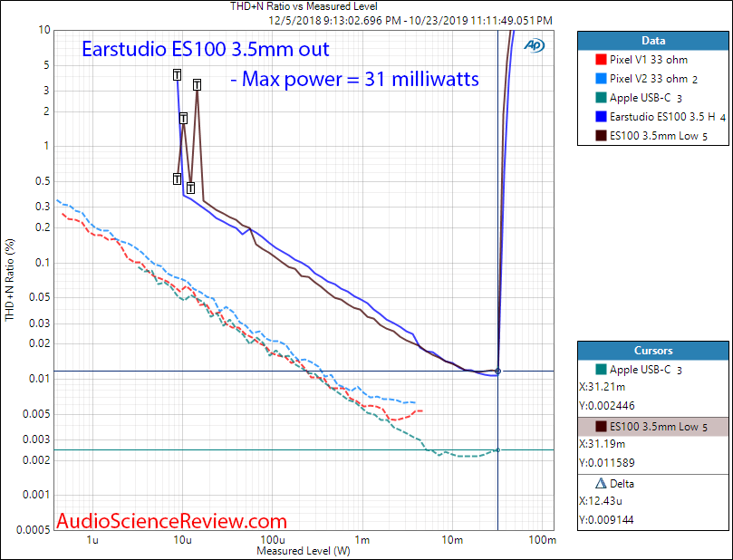This screenshot has width=733, height=560.
Task: Click the T marker at brown 3% peak
Action: pyautogui.click(x=198, y=85)
